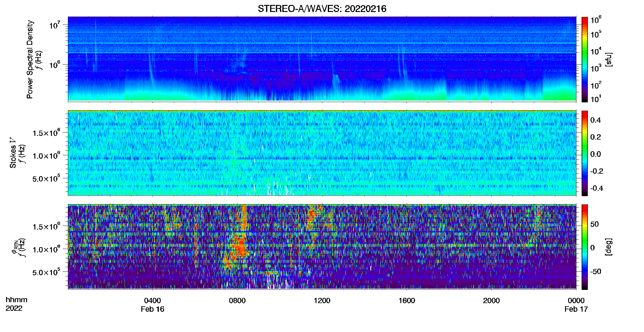
Task: Click the 1600 time axis label
Action: [407, 301]
